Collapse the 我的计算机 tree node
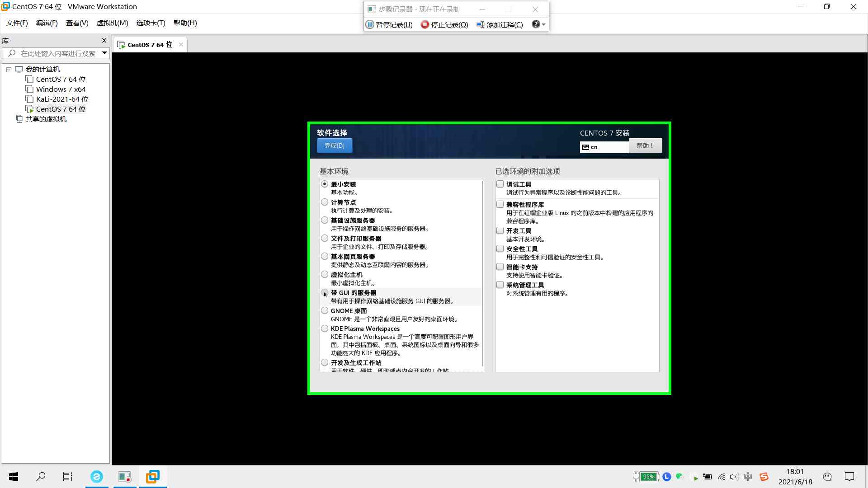 coord(9,70)
